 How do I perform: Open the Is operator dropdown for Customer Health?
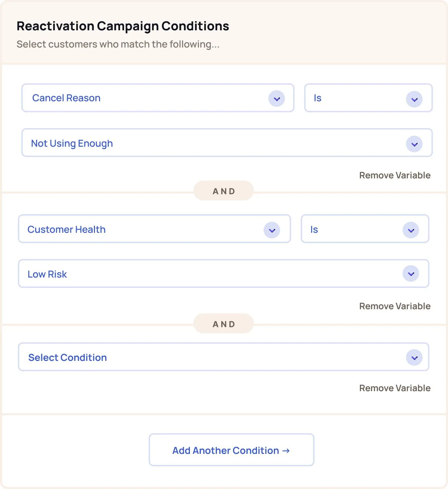[x=365, y=229]
